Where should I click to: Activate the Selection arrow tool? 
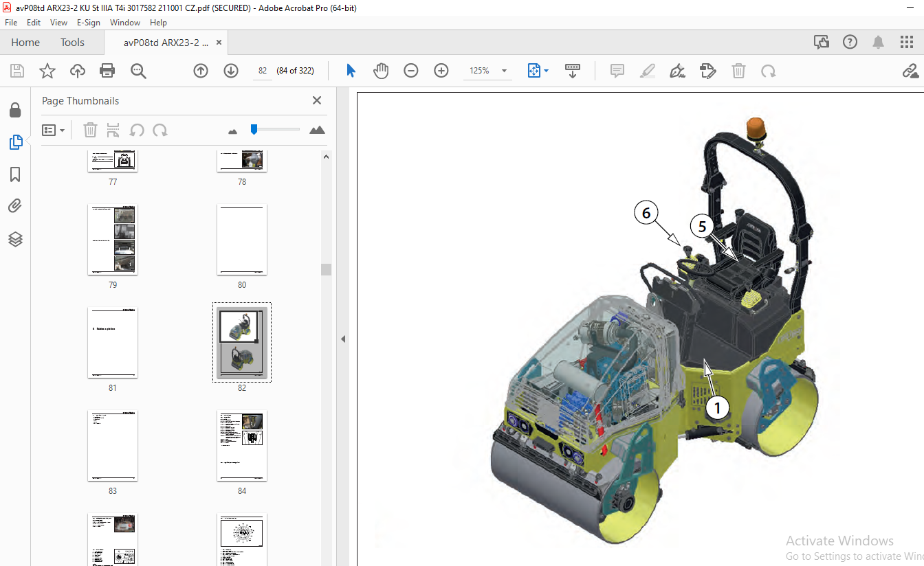(x=351, y=71)
